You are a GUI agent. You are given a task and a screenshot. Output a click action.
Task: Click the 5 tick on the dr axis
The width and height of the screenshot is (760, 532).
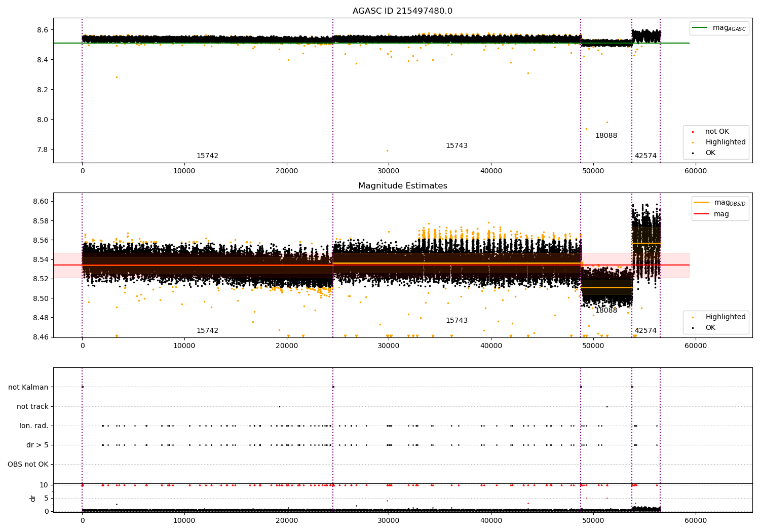46,499
